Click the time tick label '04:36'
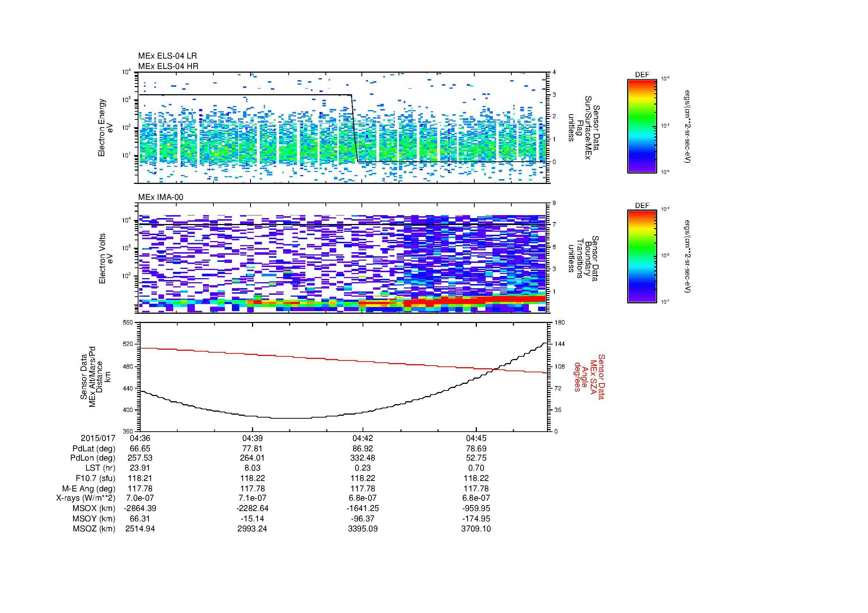 pyautogui.click(x=140, y=438)
